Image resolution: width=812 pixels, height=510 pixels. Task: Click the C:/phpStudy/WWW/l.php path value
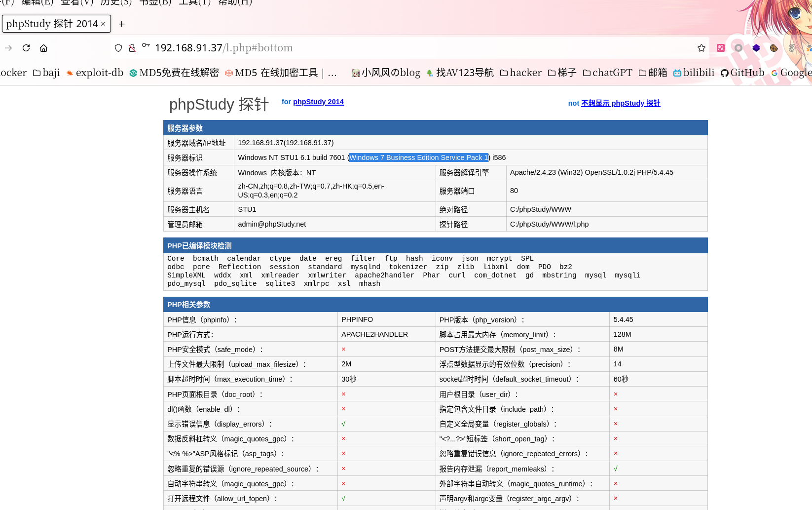[x=550, y=224]
